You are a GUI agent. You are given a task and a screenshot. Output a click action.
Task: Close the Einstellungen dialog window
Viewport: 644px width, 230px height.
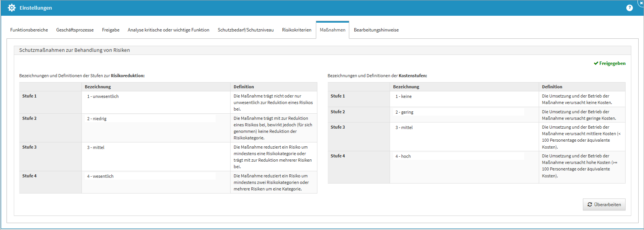tap(641, 2)
